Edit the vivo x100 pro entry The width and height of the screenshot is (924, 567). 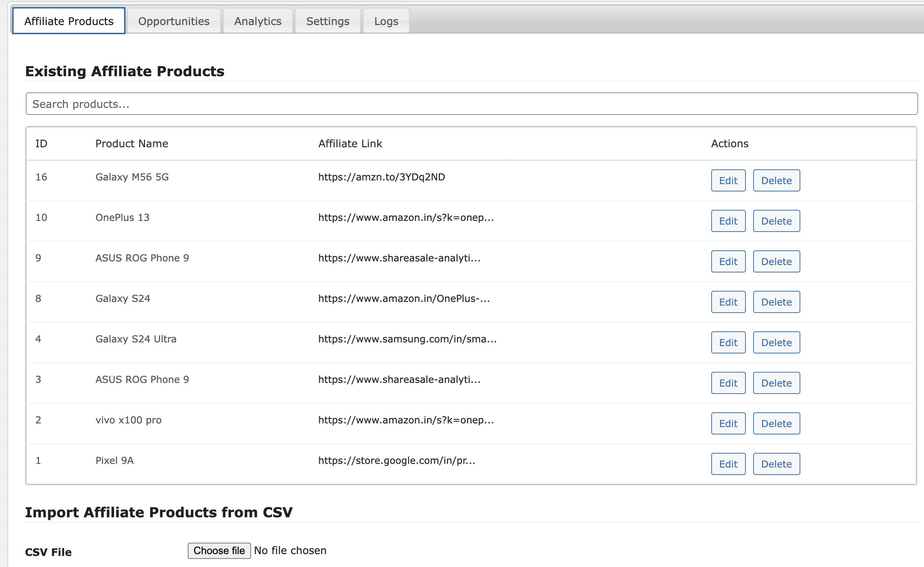click(728, 423)
